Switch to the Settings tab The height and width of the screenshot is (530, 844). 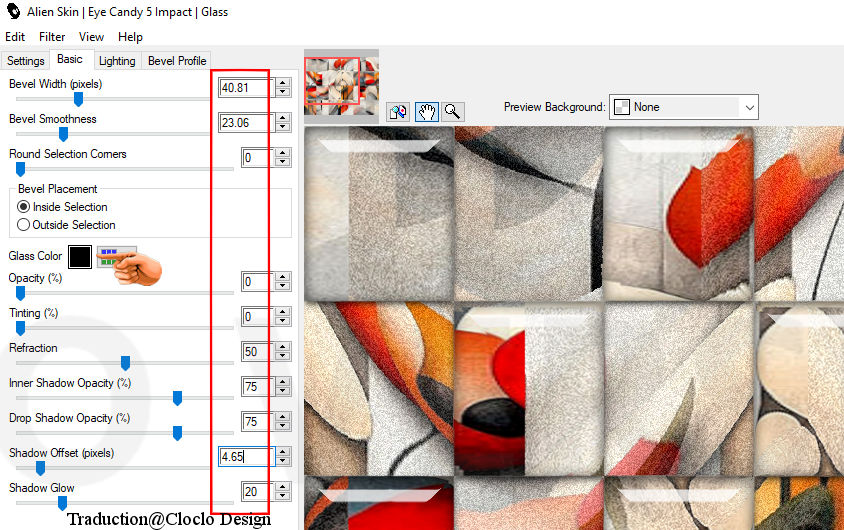tap(25, 61)
